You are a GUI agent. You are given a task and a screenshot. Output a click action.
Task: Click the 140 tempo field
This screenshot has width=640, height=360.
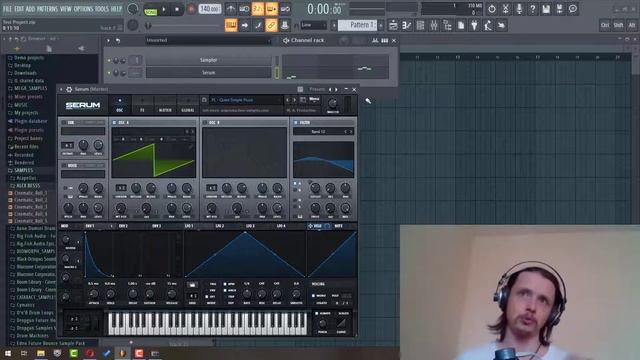pyautogui.click(x=209, y=9)
